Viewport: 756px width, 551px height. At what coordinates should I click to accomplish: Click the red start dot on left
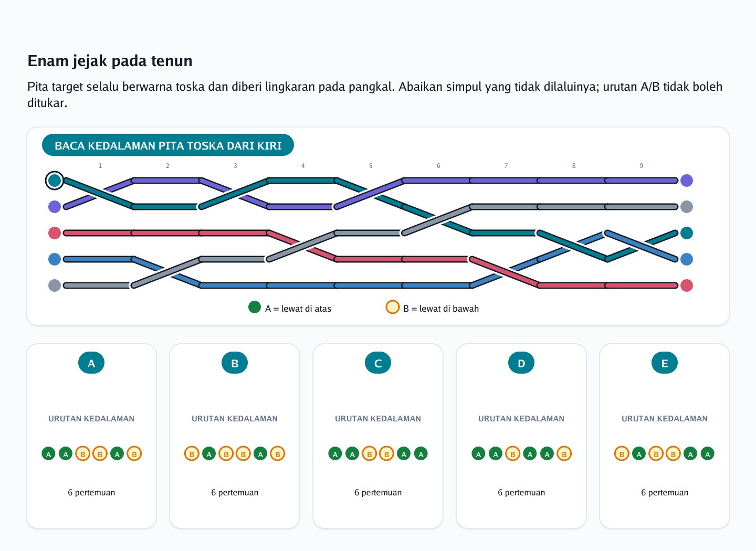(55, 233)
